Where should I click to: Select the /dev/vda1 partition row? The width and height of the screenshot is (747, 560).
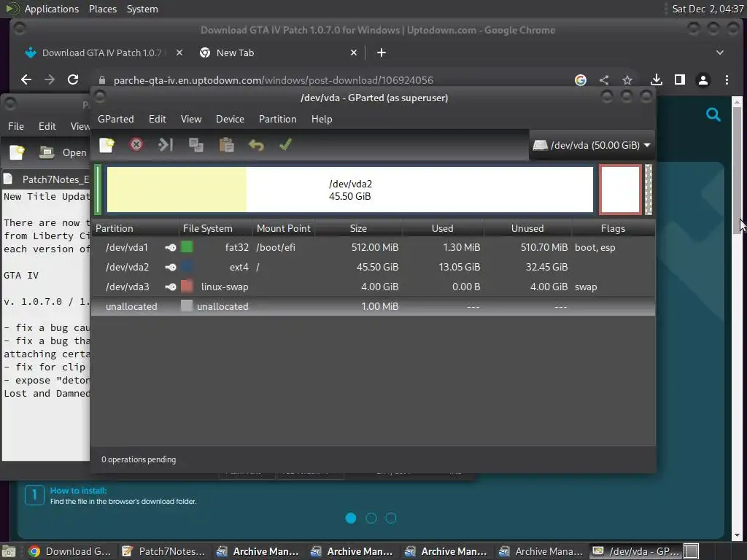coord(373,248)
